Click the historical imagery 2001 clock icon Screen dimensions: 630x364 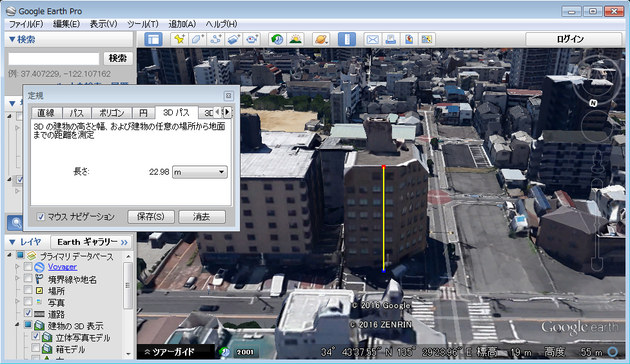pyautogui.click(x=225, y=352)
